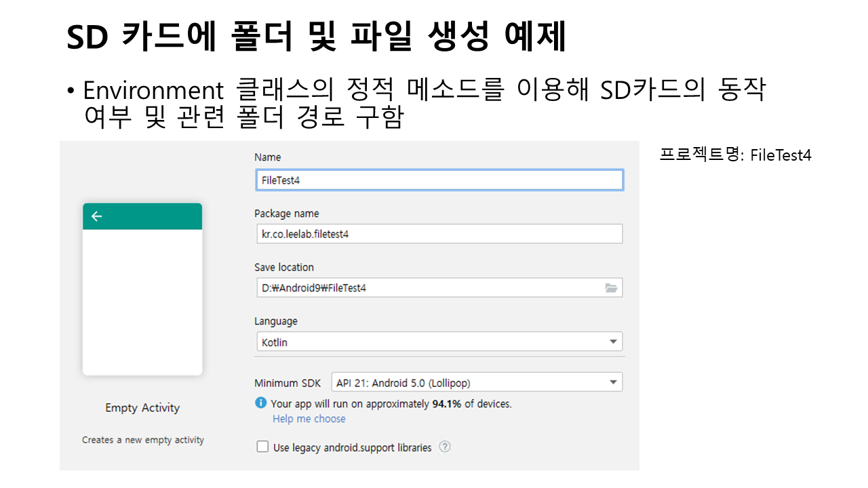Screen dimensions: 868x488
Task: Click the Name field containing FileTest4
Action: (438, 180)
